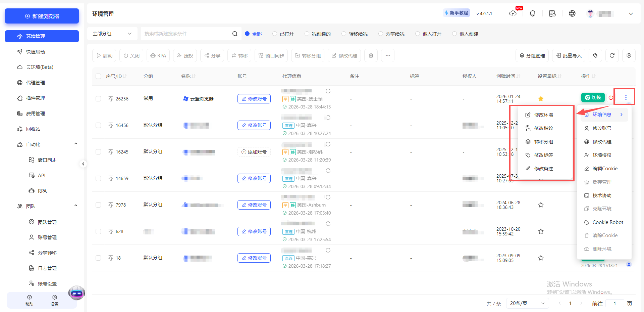Star environment 7978 as favorite
This screenshot has height=312, width=644.
click(541, 205)
